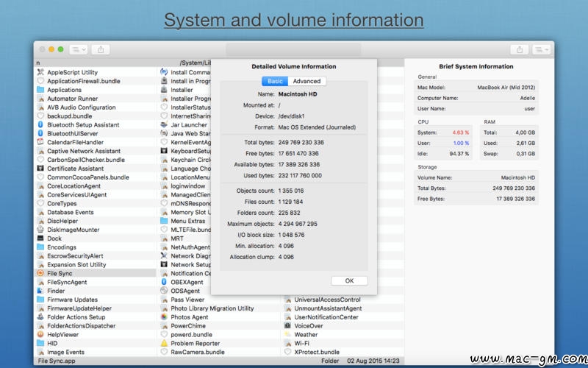Click the Finder icon in list
The image size is (588, 368).
40,291
